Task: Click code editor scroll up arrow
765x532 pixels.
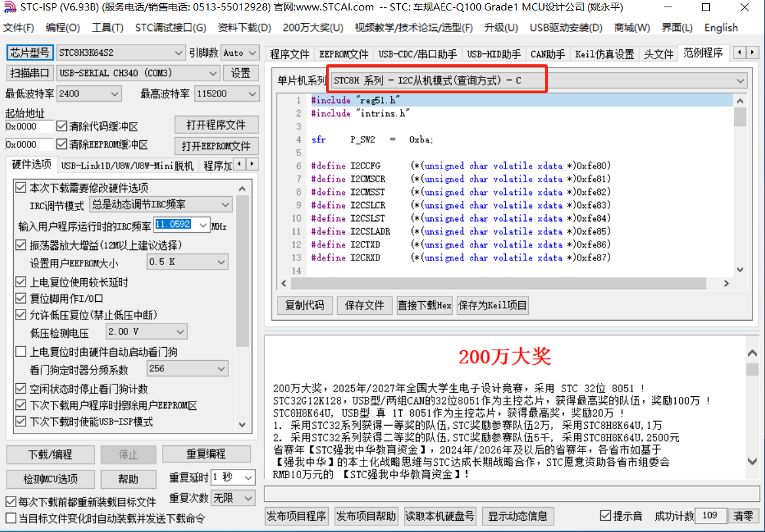Action: [x=740, y=101]
